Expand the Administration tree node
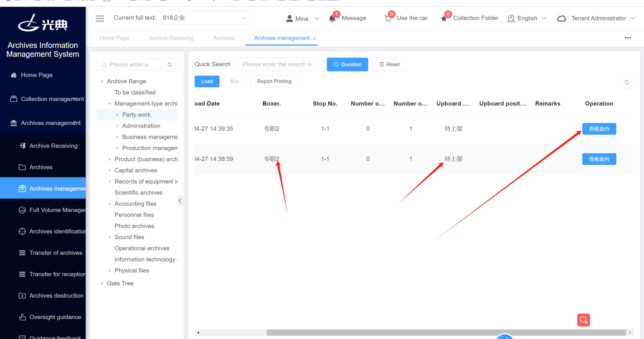Image resolution: width=644 pixels, height=339 pixels. tap(117, 126)
